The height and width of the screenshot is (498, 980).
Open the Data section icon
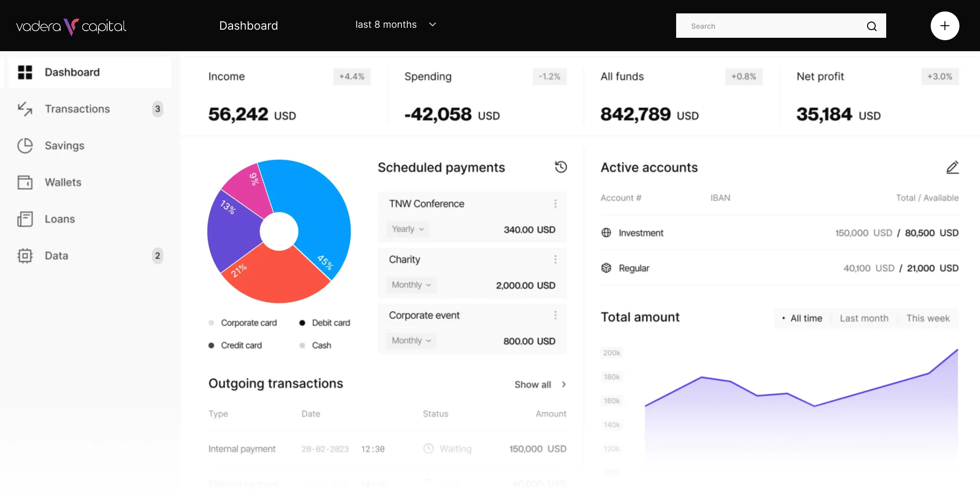coord(25,255)
